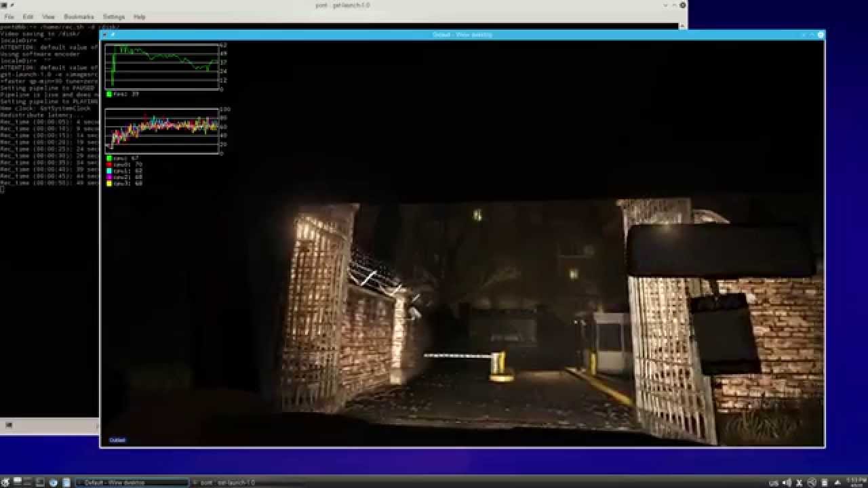This screenshot has width=868, height=488.
Task: Click the Outlast window title bar text
Action: pos(462,34)
